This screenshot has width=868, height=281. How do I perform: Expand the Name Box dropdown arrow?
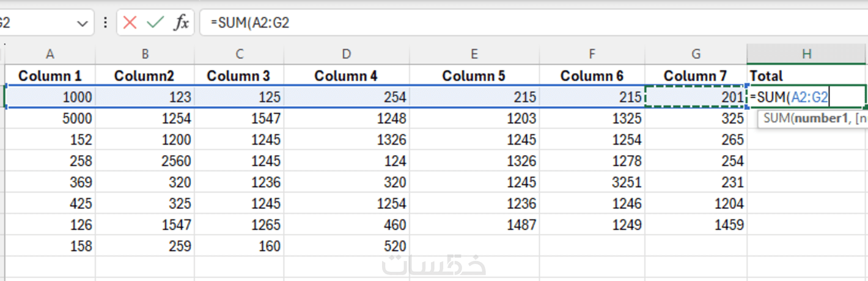[x=82, y=23]
